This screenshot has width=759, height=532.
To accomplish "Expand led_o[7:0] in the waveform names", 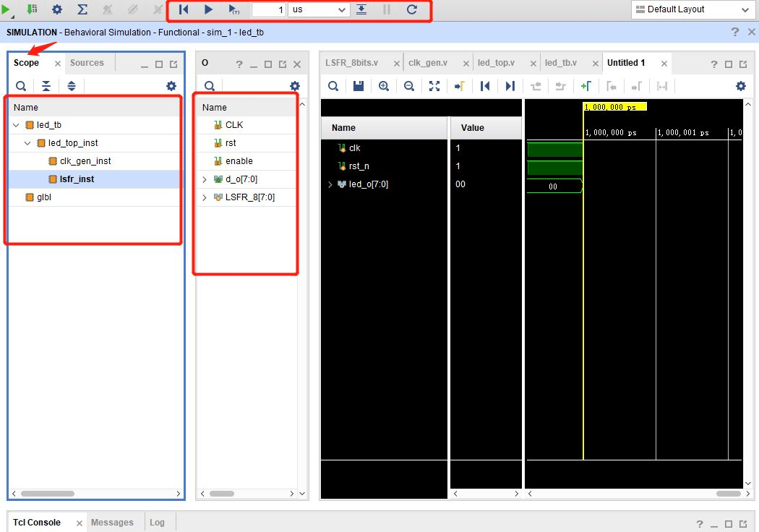I will pos(330,184).
